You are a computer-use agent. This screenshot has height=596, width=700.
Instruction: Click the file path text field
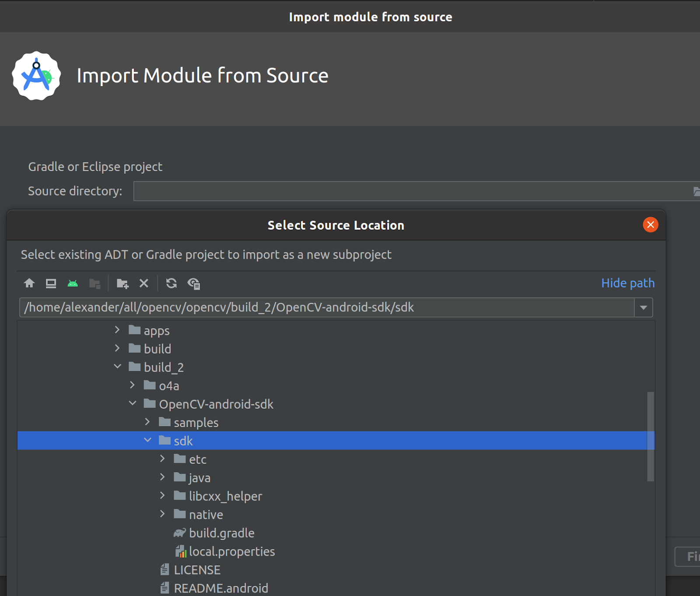click(326, 308)
